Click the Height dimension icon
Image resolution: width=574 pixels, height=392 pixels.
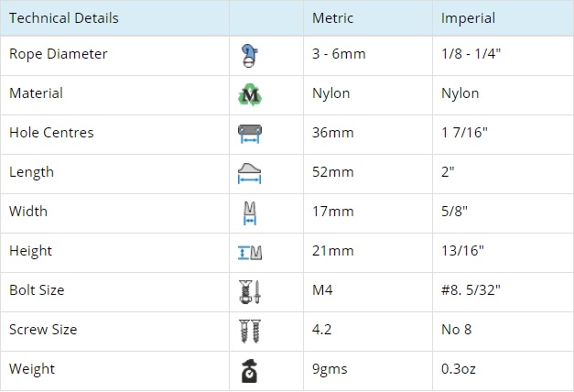[x=250, y=253]
